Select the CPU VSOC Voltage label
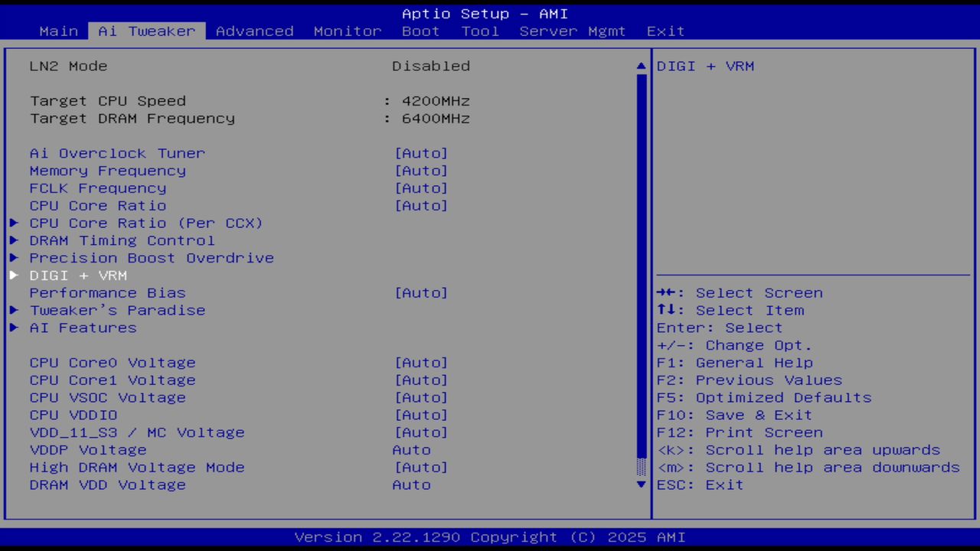980x551 pixels. (x=108, y=398)
